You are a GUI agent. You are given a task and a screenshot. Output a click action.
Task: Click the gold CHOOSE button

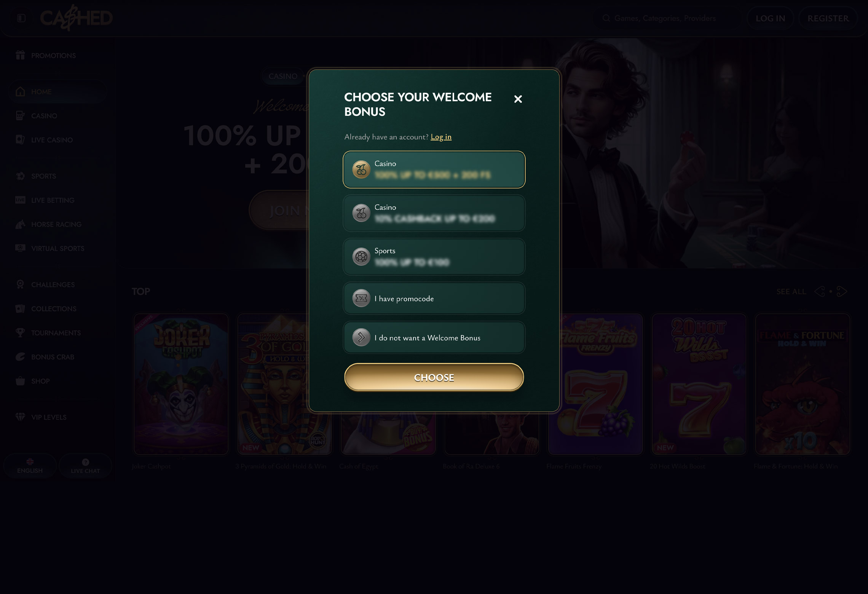(434, 377)
